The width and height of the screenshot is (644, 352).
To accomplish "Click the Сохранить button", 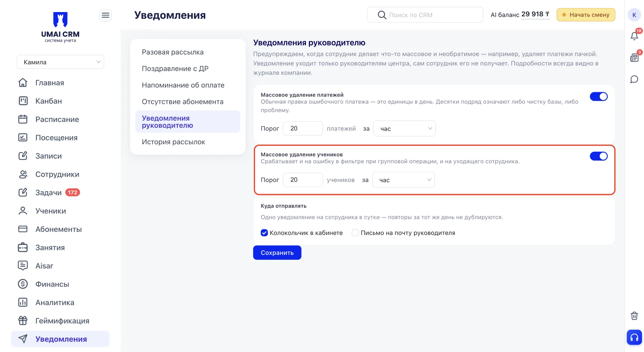I will pyautogui.click(x=277, y=253).
